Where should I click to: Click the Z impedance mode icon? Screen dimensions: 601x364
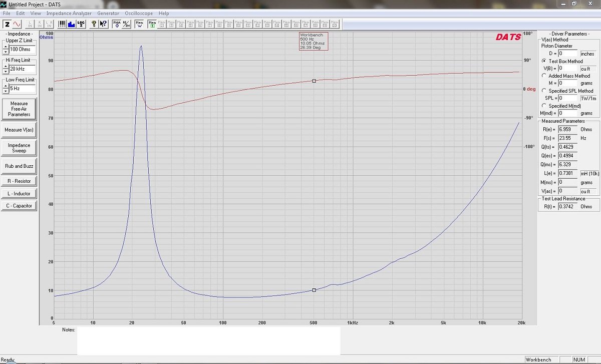coord(8,24)
